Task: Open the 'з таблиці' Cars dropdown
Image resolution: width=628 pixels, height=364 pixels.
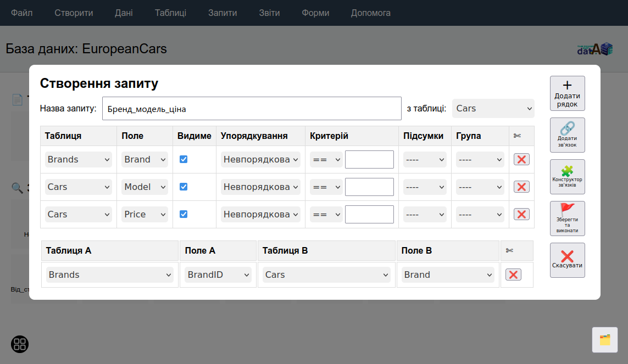Action: [x=493, y=109]
